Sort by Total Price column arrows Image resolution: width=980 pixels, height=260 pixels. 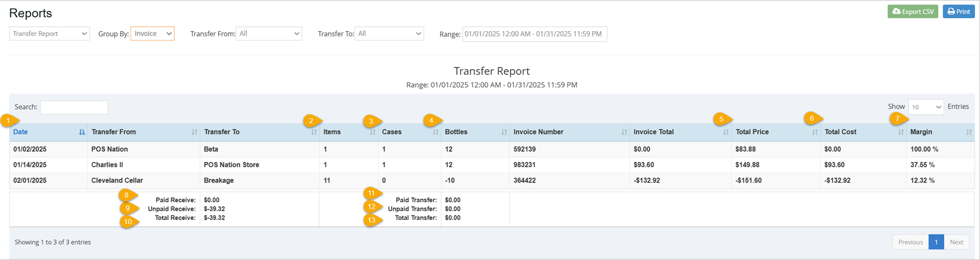[815, 132]
